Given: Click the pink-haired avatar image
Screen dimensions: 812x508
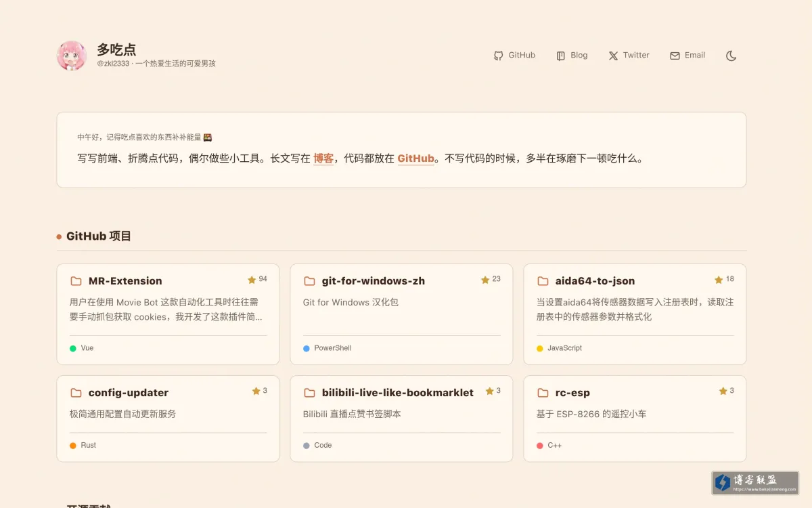Looking at the screenshot, I should 72,56.
